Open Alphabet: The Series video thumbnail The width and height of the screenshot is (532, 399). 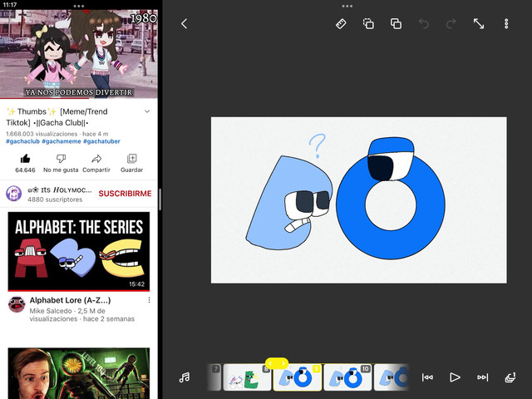tap(79, 251)
